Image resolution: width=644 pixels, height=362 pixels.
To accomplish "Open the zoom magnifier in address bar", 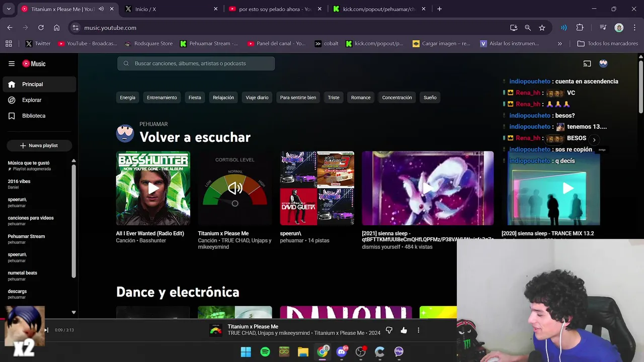I will (x=527, y=28).
